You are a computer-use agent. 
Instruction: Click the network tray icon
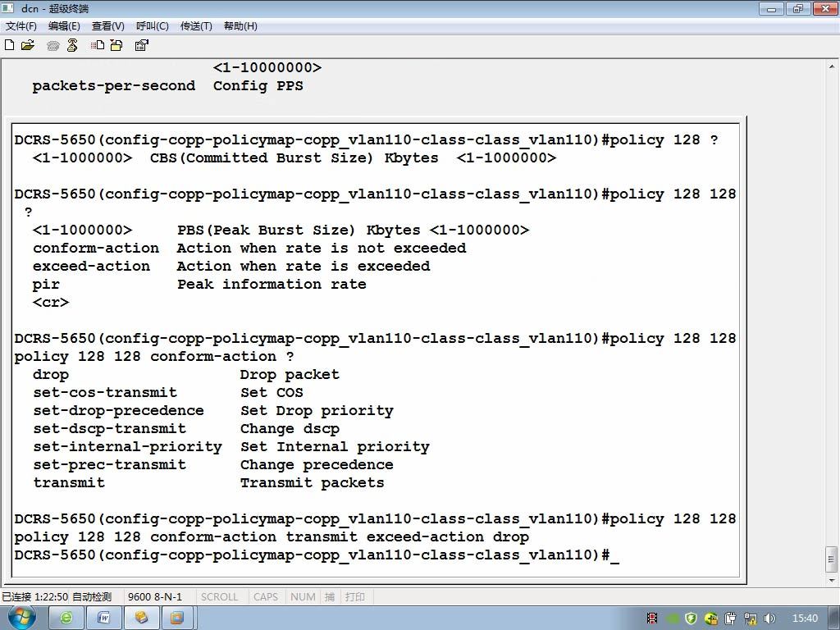[x=751, y=619]
